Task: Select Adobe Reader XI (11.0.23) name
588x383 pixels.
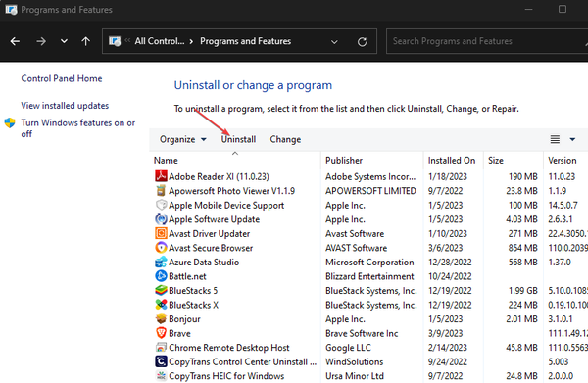Action: [219, 176]
